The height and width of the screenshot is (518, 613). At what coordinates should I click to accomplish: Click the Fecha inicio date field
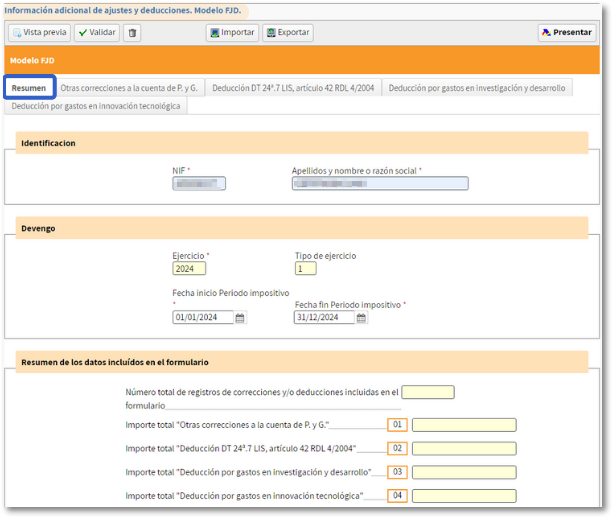[203, 318]
